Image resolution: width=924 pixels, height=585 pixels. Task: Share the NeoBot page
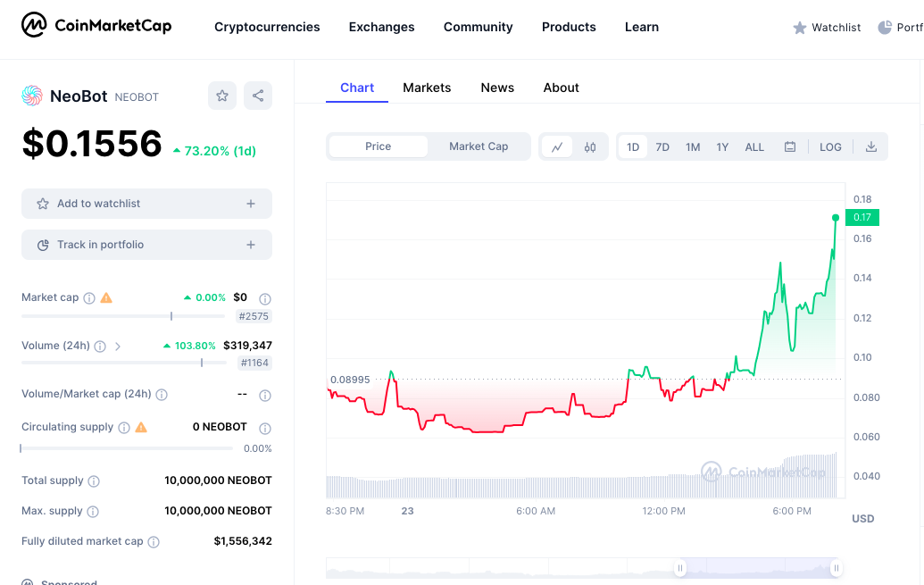tap(258, 96)
